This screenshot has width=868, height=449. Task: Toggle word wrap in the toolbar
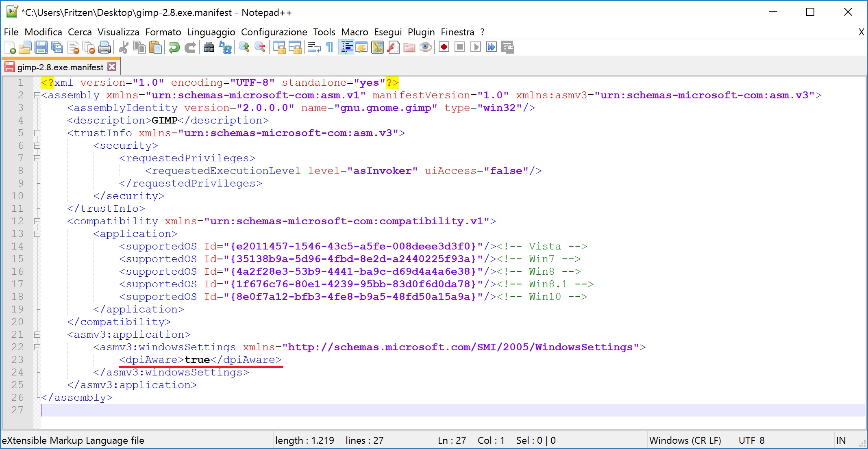point(314,48)
